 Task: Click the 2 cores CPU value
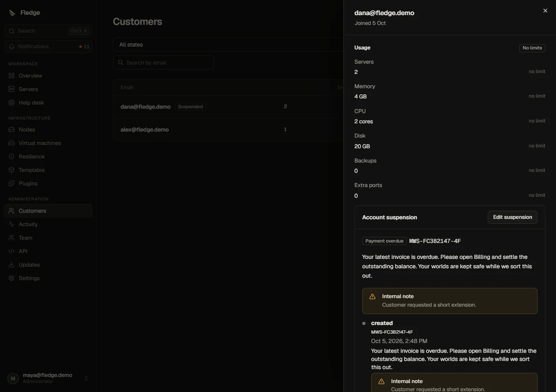tap(363, 121)
